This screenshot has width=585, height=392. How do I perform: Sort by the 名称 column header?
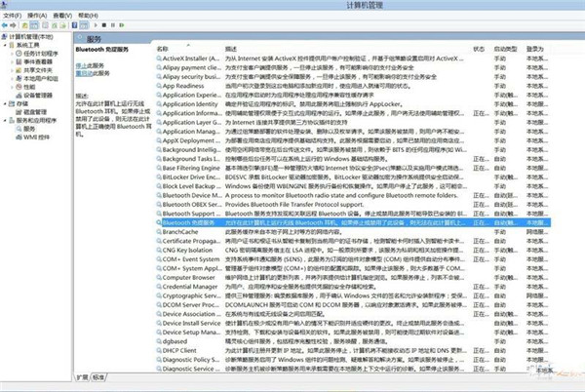click(x=163, y=49)
